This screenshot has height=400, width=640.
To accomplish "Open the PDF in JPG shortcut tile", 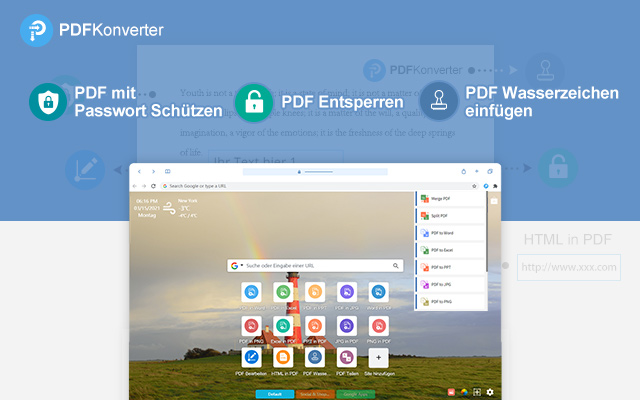I will pos(347,292).
